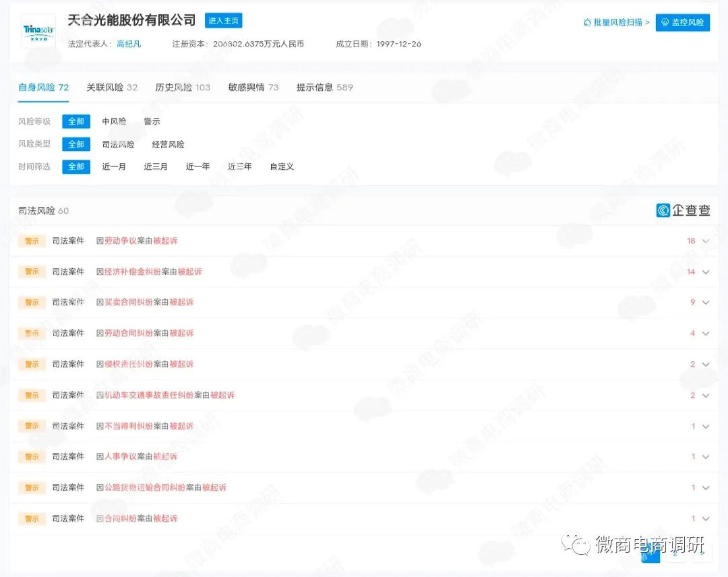Click the 进入主页 button
Image resolution: width=728 pixels, height=577 pixels.
(223, 20)
